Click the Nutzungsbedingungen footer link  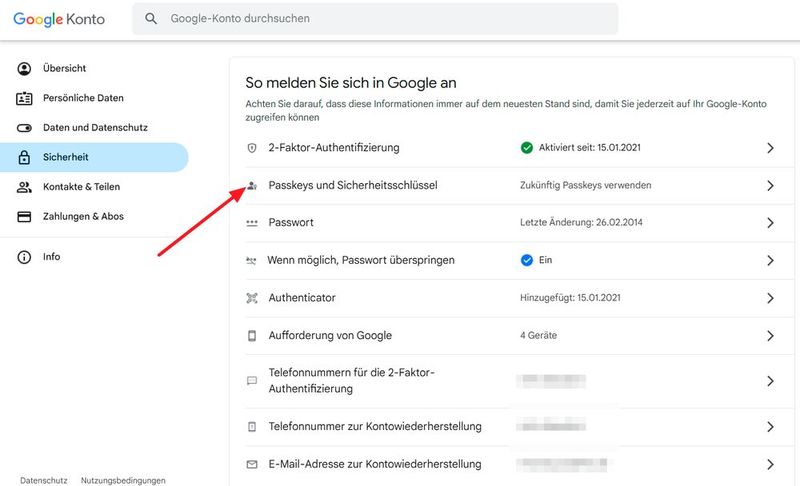point(123,480)
